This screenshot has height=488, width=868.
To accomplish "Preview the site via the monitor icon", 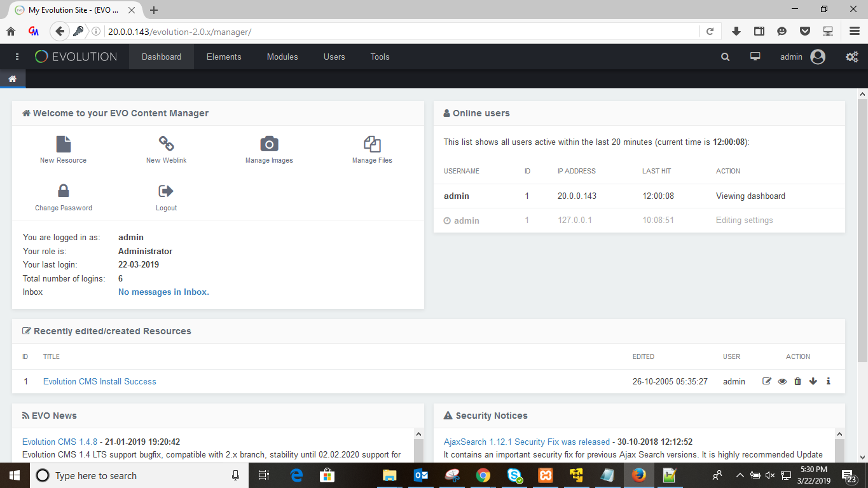I will (755, 57).
